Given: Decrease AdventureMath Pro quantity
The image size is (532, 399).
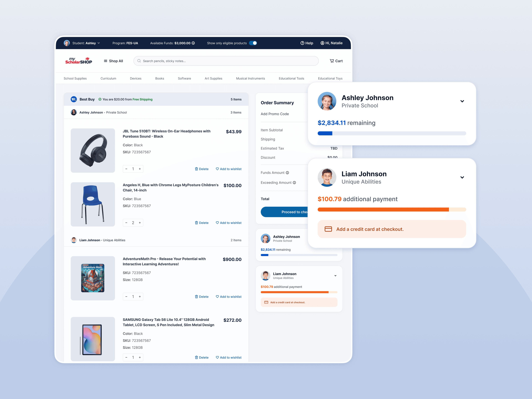Looking at the screenshot, I should 126,296.
